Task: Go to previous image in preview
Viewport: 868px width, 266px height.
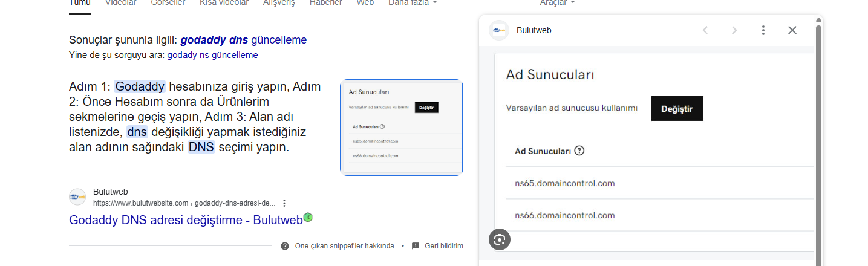Action: click(705, 30)
